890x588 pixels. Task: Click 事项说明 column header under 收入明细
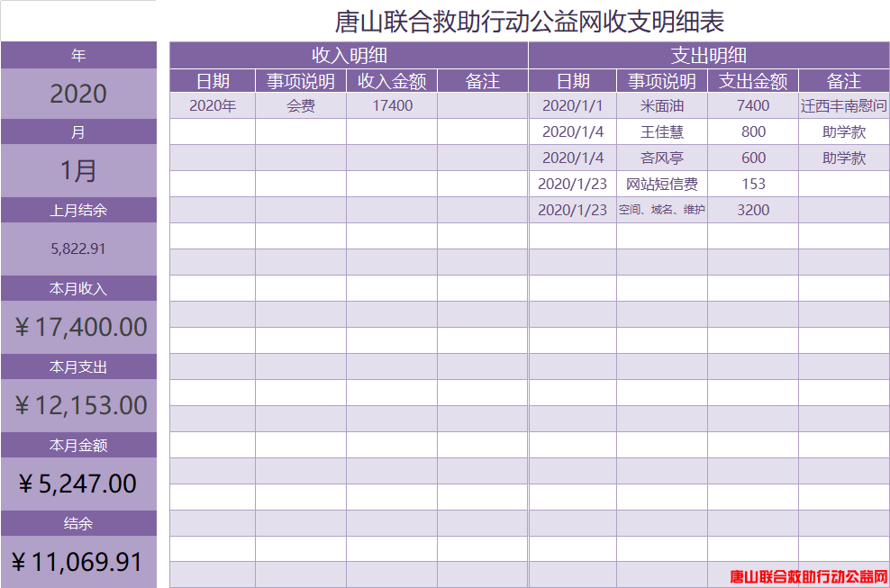pos(301,81)
